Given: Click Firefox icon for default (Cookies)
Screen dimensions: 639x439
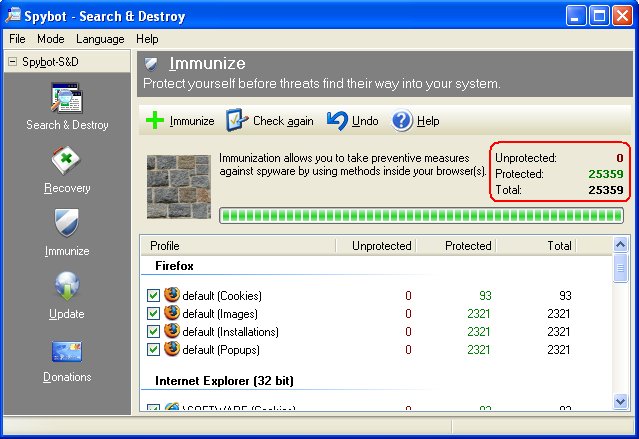Looking at the screenshot, I should click(x=172, y=294).
